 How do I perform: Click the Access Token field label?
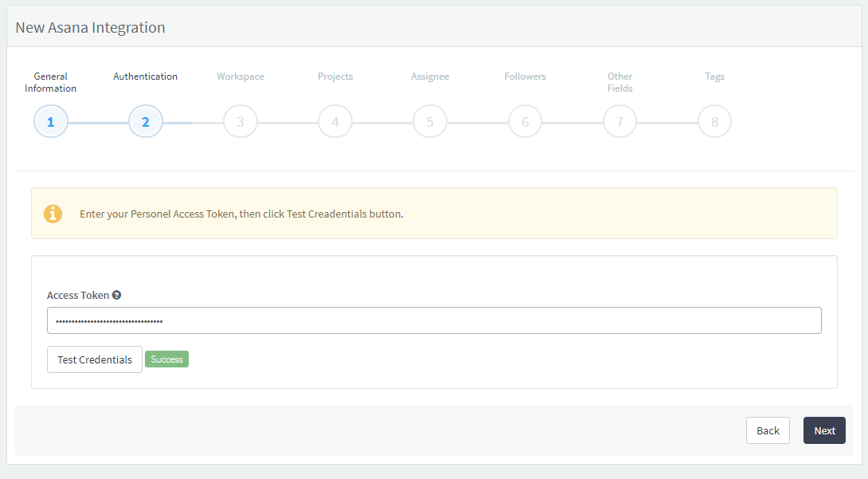tap(78, 295)
